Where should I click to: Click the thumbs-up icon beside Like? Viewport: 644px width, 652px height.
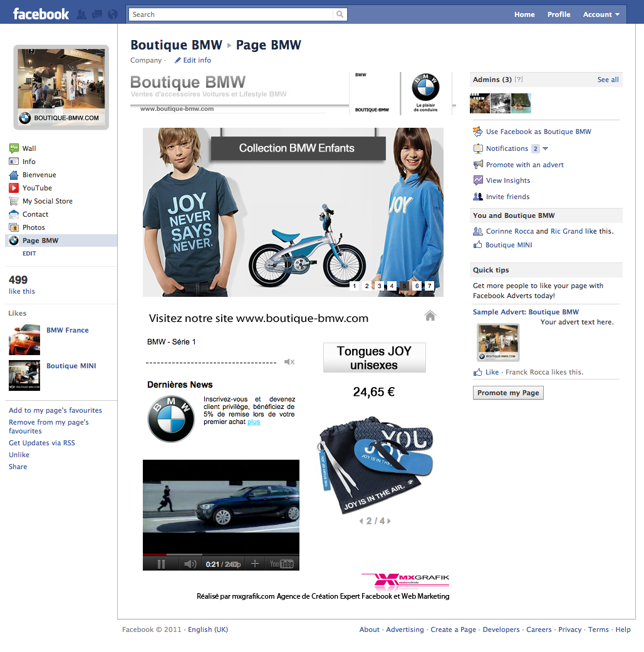477,372
